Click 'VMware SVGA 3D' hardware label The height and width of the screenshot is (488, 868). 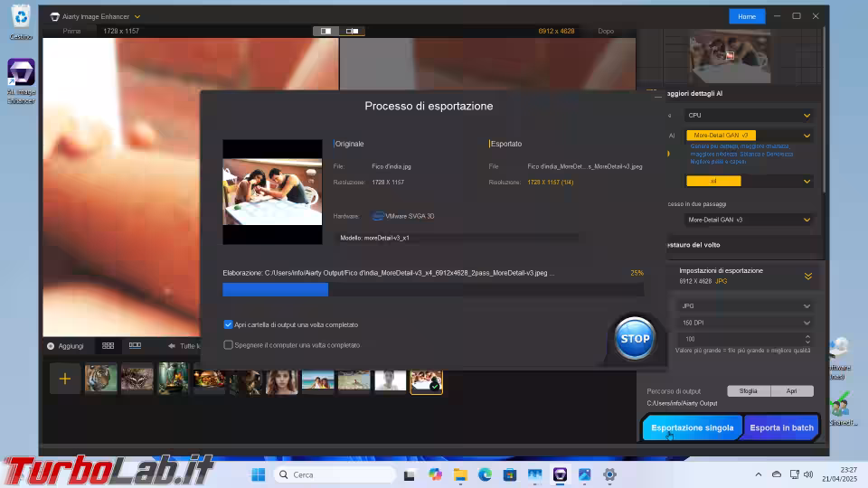tap(410, 216)
